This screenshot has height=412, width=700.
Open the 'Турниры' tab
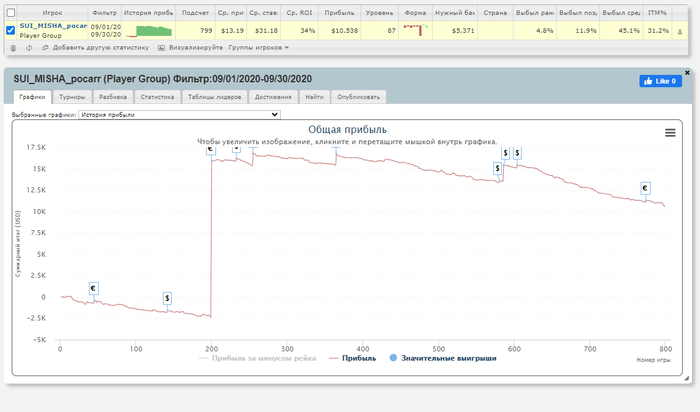[72, 97]
